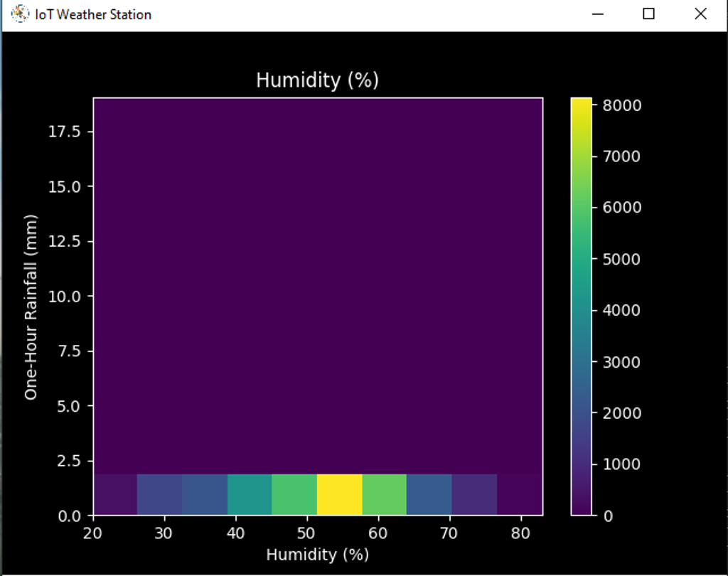
Task: Close the IoT Weather Station window
Action: 700,14
